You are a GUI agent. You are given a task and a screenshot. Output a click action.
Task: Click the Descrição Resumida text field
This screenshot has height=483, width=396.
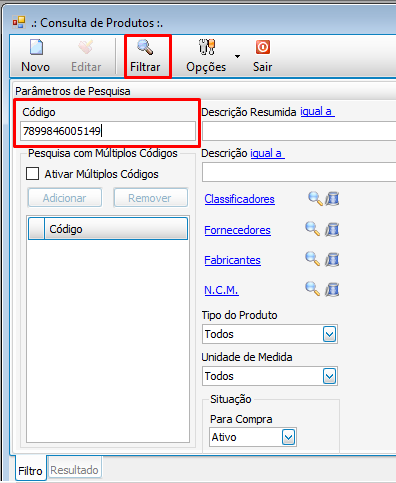coord(299,131)
